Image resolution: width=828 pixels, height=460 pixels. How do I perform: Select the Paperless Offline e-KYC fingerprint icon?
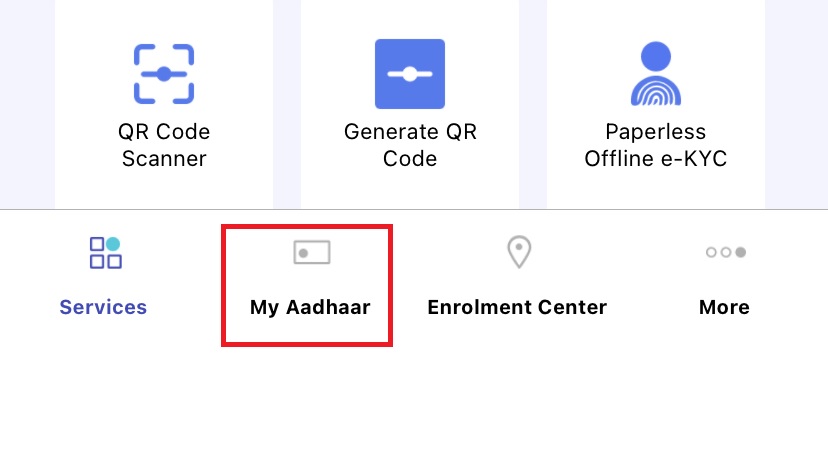click(656, 73)
